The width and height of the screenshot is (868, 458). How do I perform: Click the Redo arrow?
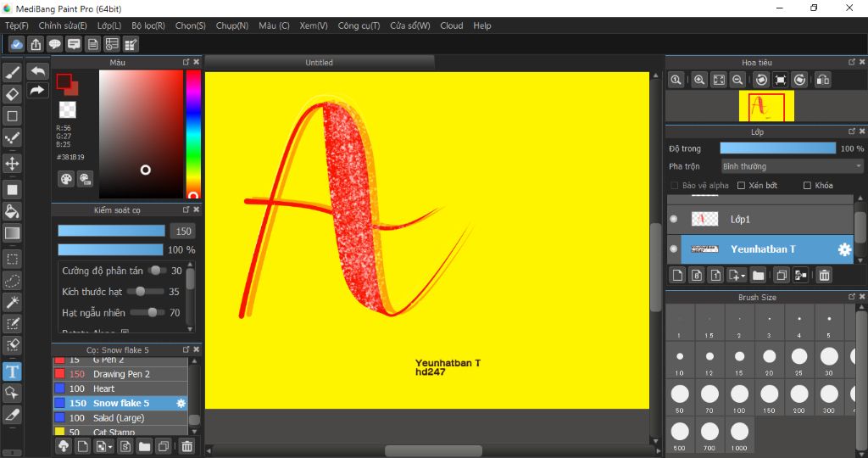37,90
